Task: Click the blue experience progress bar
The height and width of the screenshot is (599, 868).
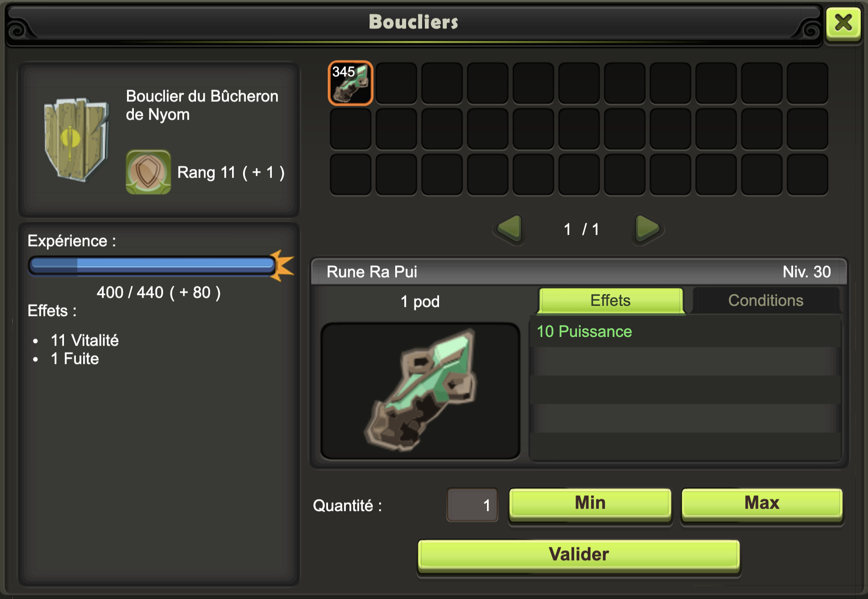Action: 152,265
